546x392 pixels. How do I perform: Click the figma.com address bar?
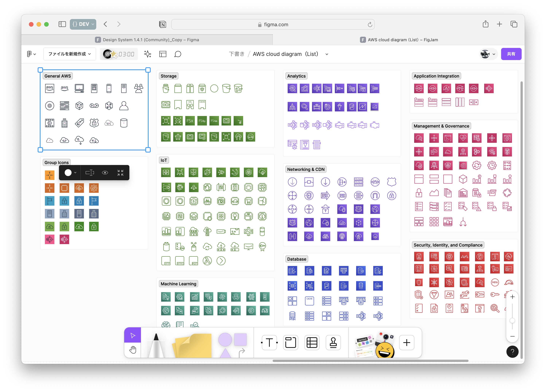pos(273,24)
